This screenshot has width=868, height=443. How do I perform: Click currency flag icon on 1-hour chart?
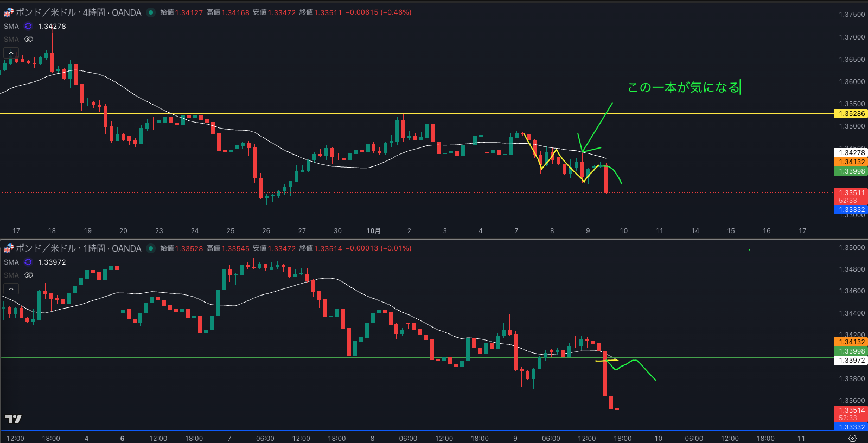(x=8, y=248)
